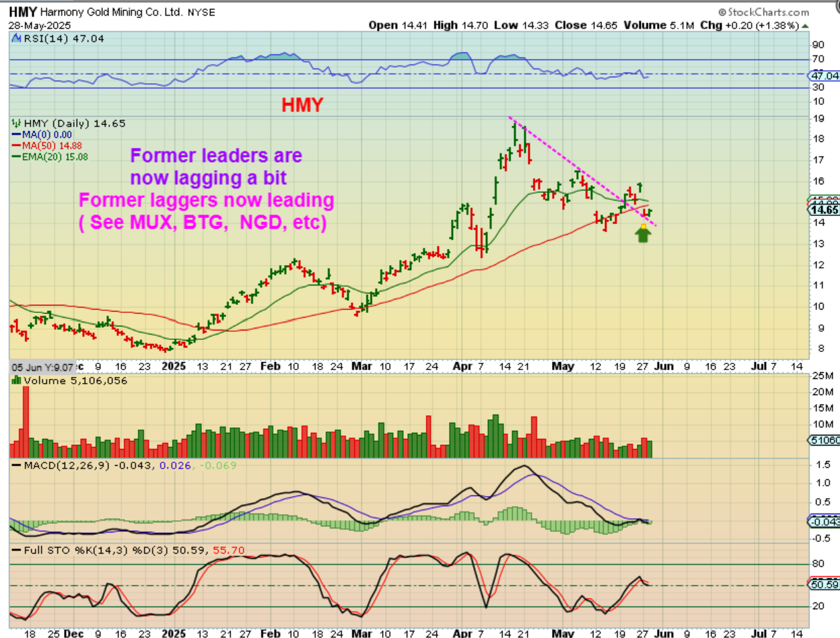Click the HMY (Daily) 14.65 legend entry
Viewport: 840px width, 638px height.
coord(69,124)
